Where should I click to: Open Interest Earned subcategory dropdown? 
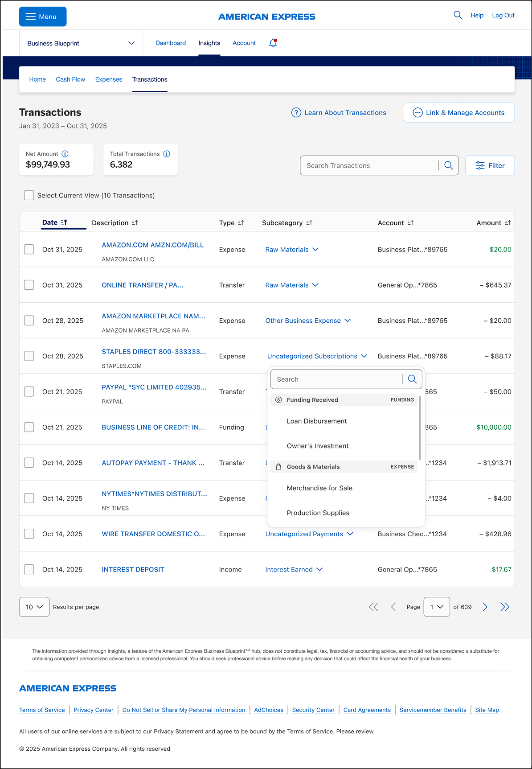coord(294,569)
